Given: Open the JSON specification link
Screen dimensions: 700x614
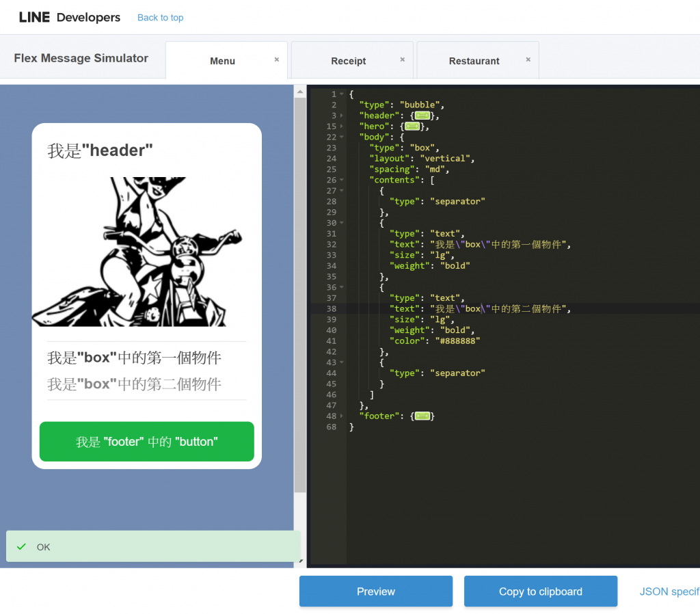Looking at the screenshot, I should (669, 591).
